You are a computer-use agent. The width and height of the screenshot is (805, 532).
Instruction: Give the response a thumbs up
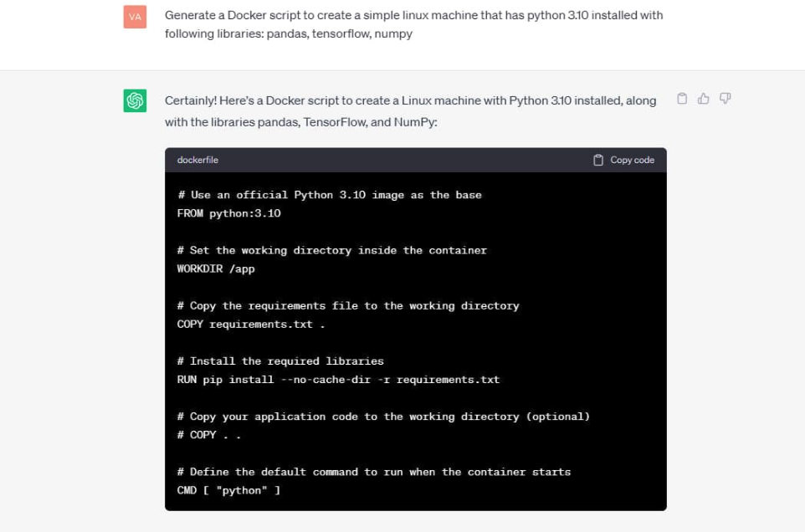(704, 99)
